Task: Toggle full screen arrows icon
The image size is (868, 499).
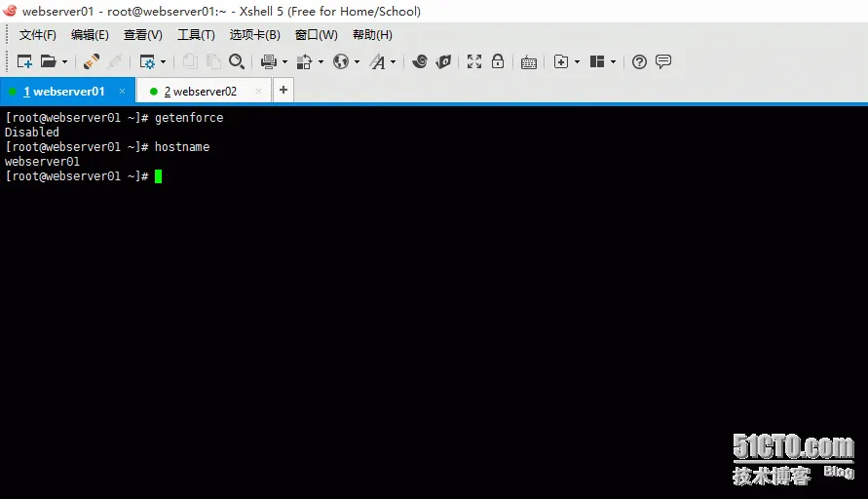Action: point(474,61)
